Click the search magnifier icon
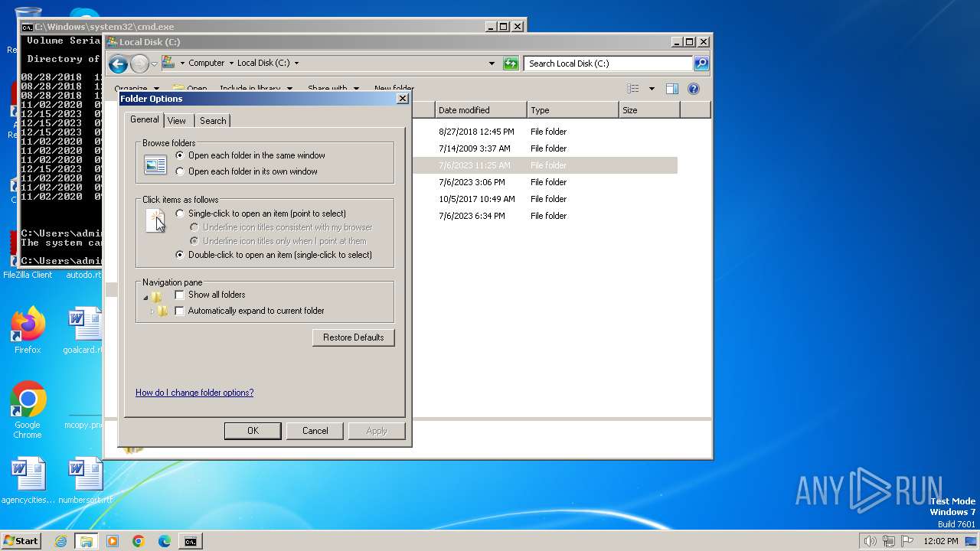 [x=701, y=64]
